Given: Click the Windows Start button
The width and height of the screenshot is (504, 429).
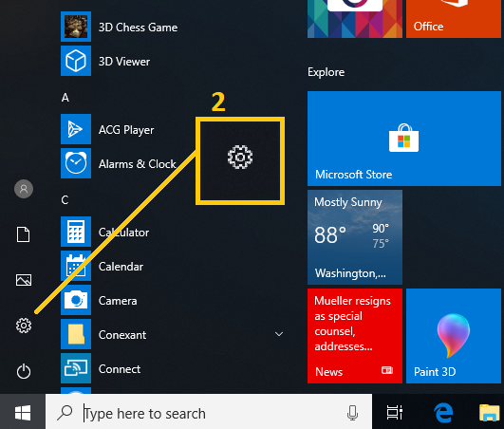Looking at the screenshot, I should [x=23, y=413].
